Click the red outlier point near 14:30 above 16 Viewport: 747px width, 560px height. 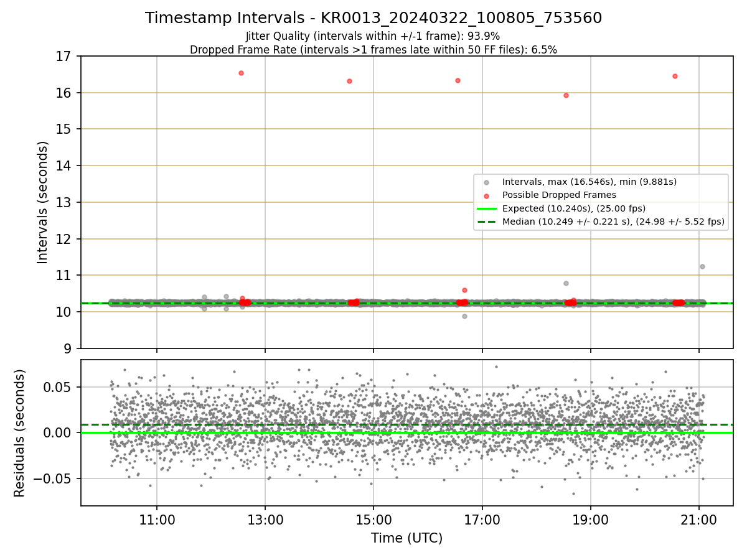coord(349,81)
